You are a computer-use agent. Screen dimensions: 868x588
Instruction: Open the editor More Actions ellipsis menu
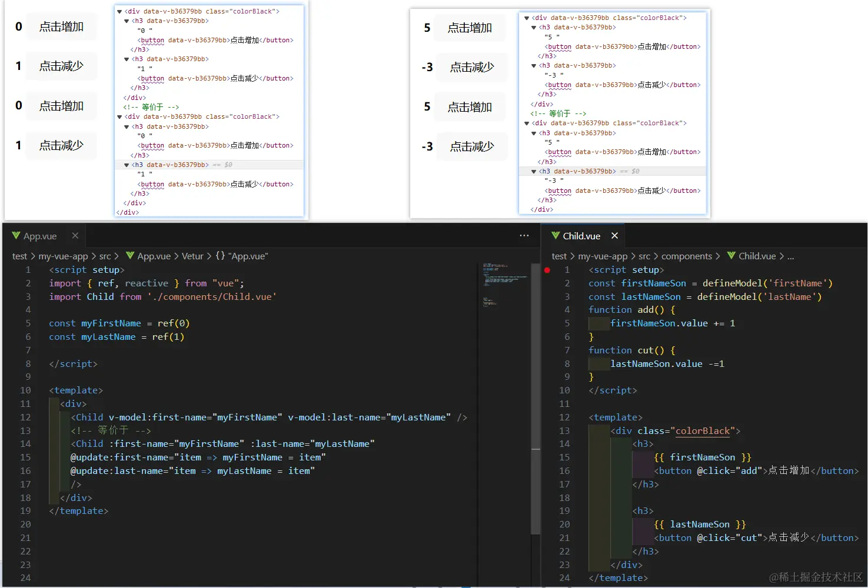[524, 236]
